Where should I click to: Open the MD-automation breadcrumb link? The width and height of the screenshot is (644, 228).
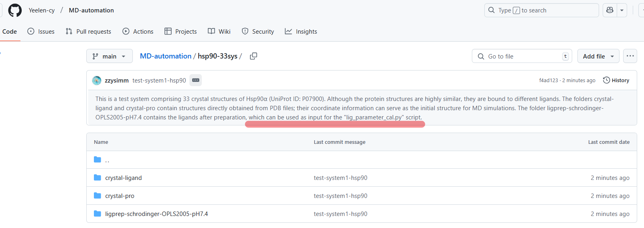[166, 56]
